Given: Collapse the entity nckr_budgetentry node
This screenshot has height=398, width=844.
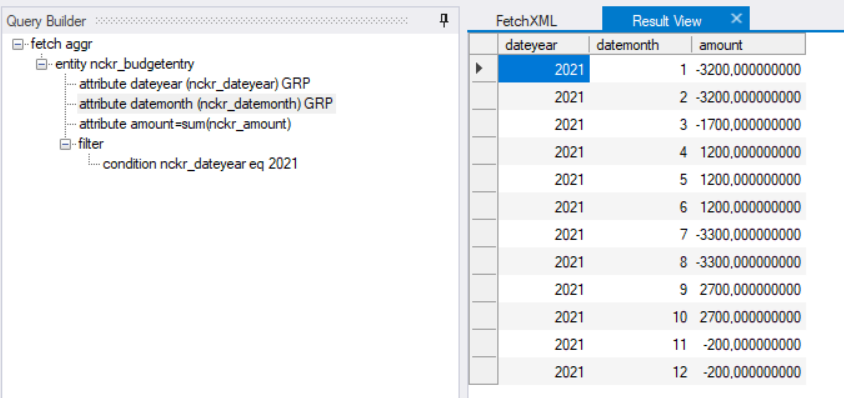Looking at the screenshot, I should (x=42, y=64).
